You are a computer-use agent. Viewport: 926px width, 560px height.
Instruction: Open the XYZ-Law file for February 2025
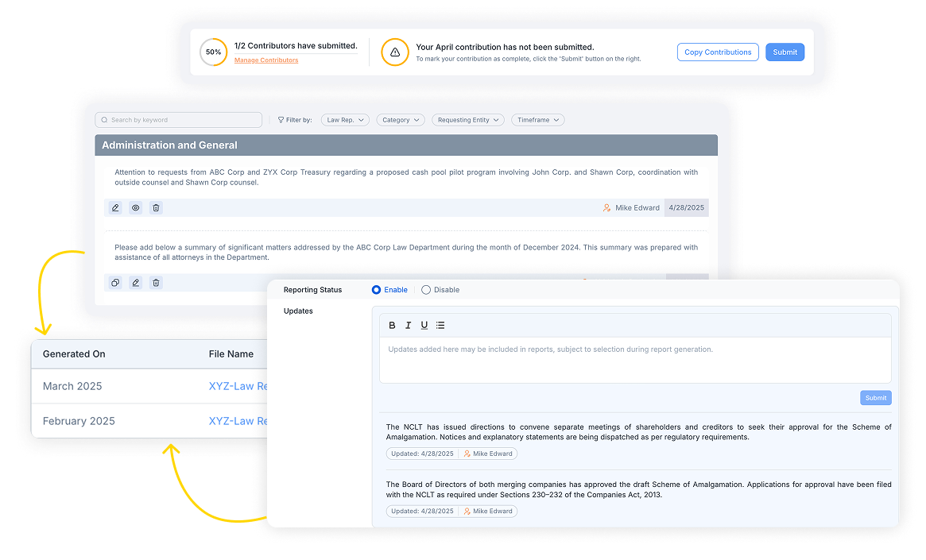coord(238,421)
